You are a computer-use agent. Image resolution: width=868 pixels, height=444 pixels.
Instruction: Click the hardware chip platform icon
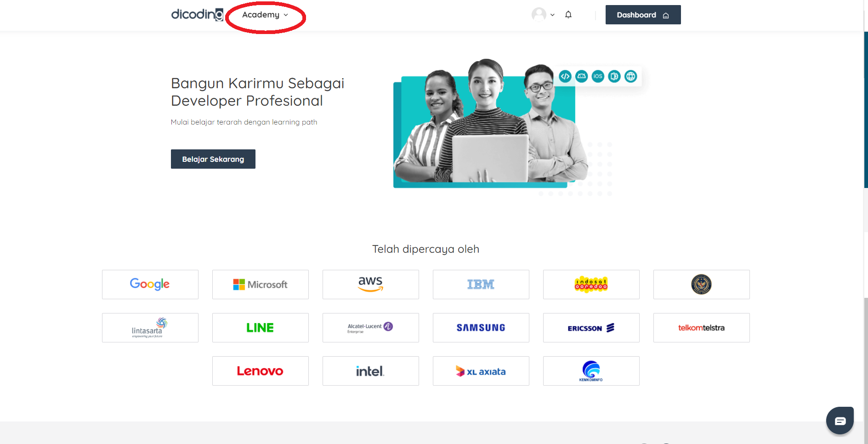pyautogui.click(x=614, y=76)
